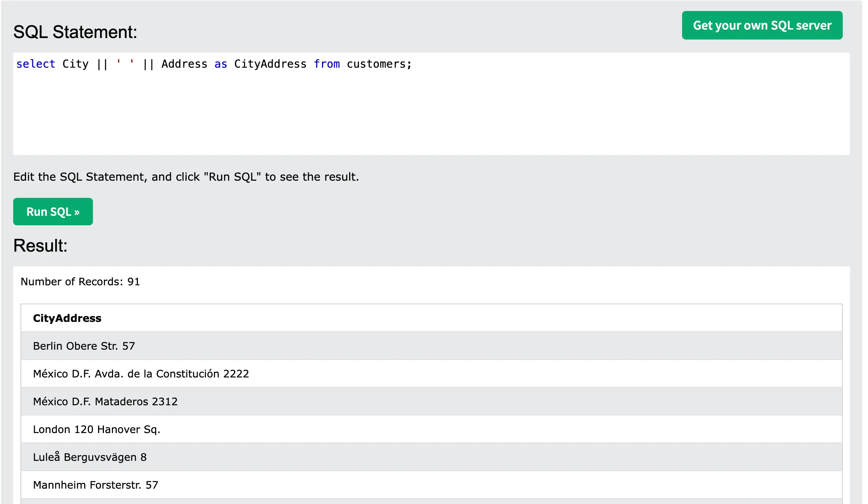Select the México D.F. Mataderos 2312 row
The width and height of the screenshot is (868, 504).
[x=105, y=402]
